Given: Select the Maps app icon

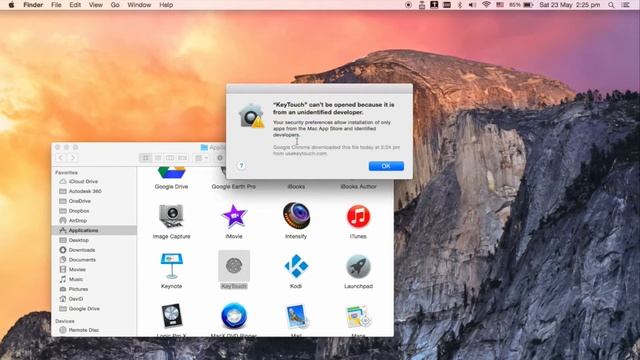Looking at the screenshot, I should tap(358, 316).
